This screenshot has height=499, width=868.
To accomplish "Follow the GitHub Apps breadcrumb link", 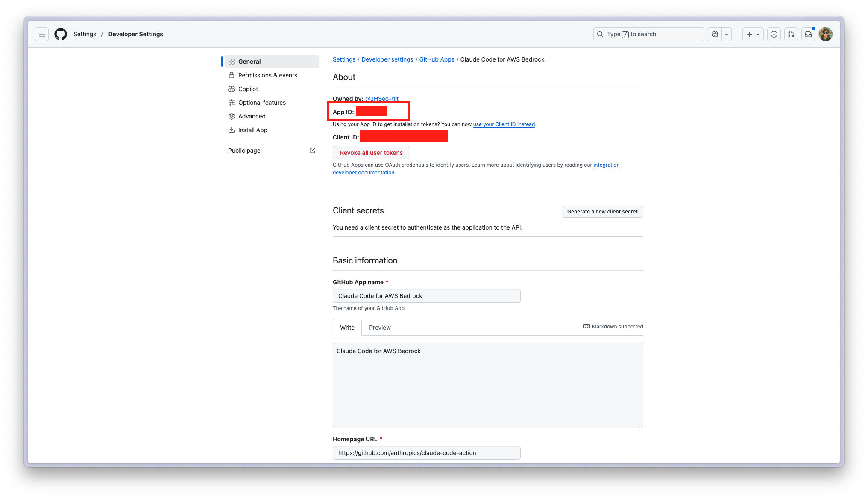I will pyautogui.click(x=437, y=59).
